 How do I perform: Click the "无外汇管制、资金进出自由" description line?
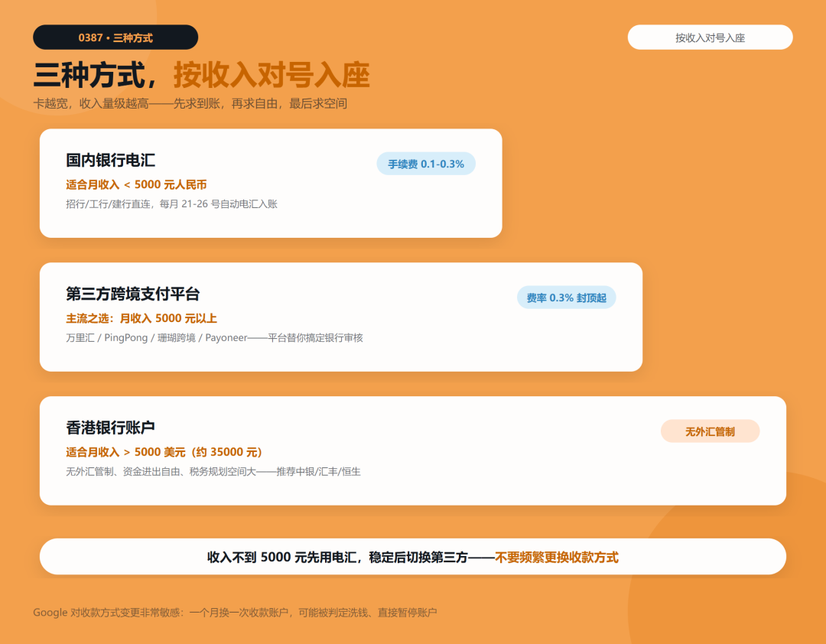tap(213, 472)
